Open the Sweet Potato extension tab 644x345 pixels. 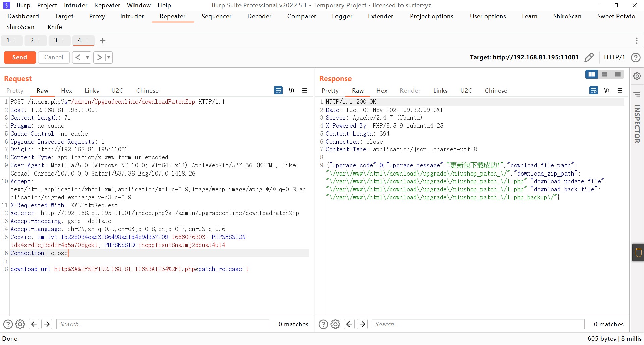tap(616, 16)
